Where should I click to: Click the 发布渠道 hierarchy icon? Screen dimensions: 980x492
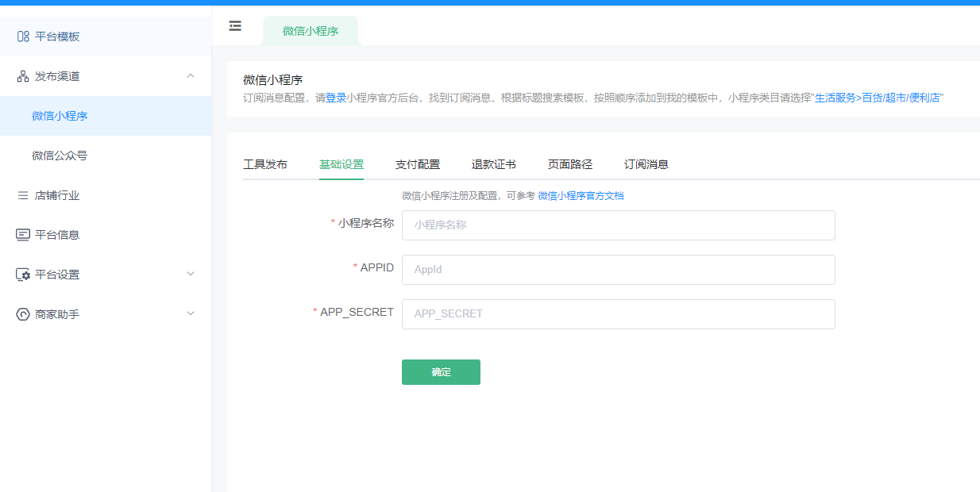(23, 76)
